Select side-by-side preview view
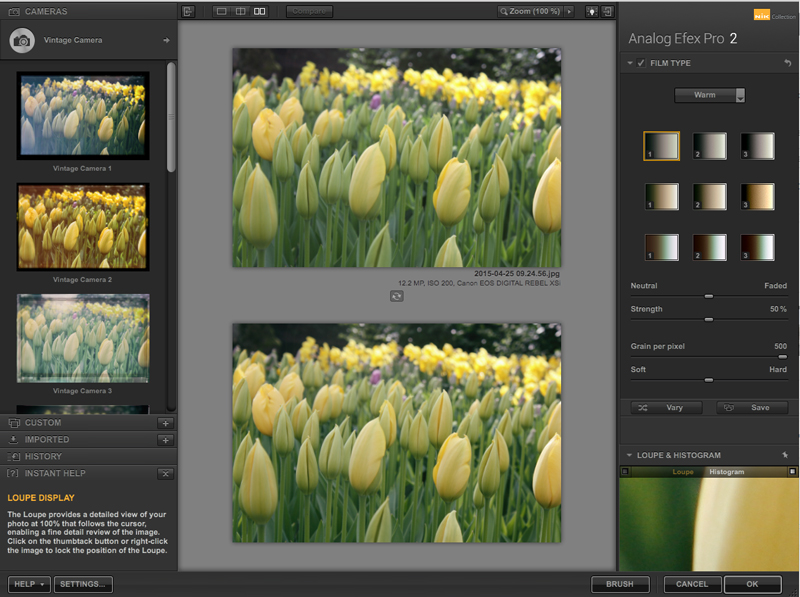800x597 pixels. (x=260, y=11)
